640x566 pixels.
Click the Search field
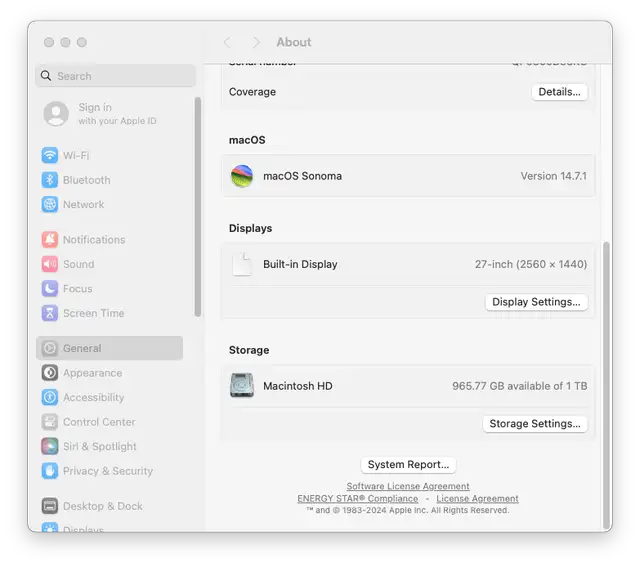pyautogui.click(x=116, y=76)
